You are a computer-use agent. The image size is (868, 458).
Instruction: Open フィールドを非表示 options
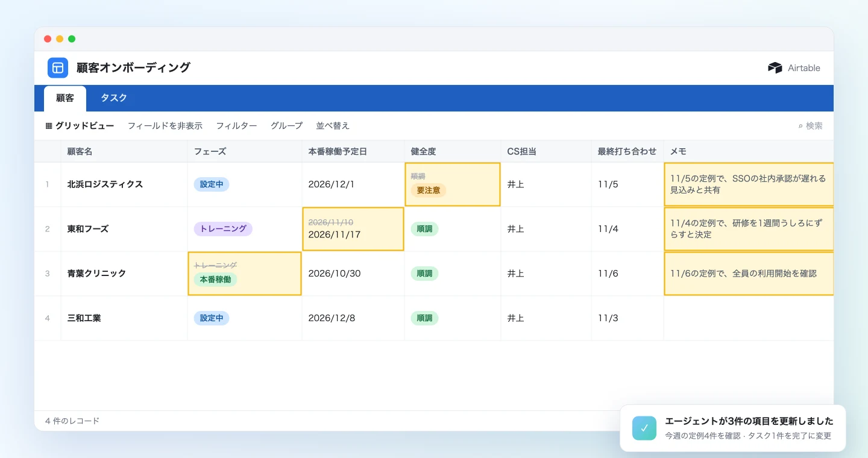tap(165, 126)
